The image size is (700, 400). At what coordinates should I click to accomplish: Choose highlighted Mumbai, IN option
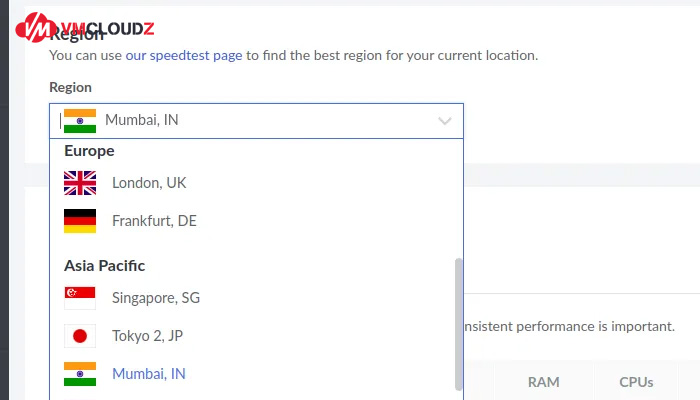pyautogui.click(x=149, y=374)
